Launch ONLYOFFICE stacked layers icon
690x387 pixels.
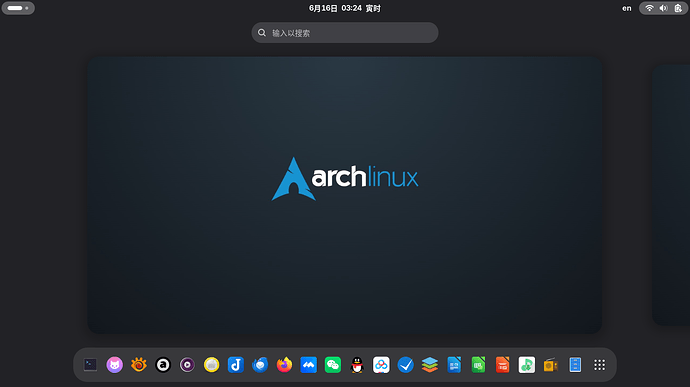point(429,365)
